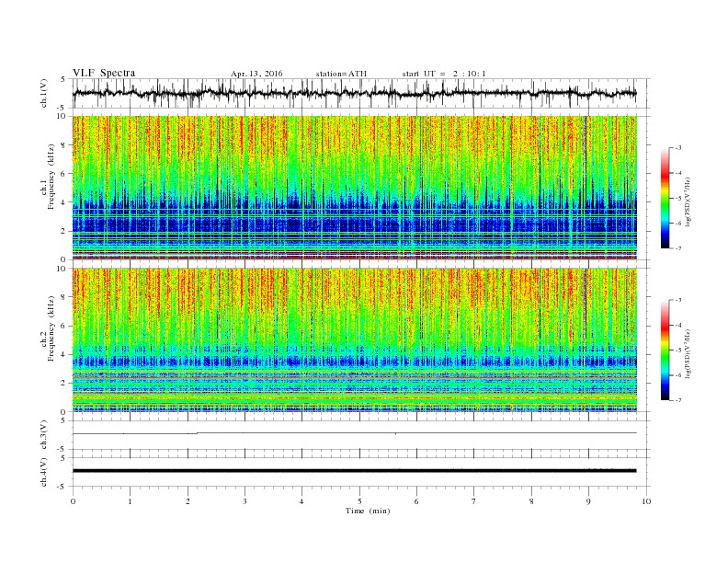The image size is (728, 563).
Task: Click time axis tick label "2"
Action: 188,501
